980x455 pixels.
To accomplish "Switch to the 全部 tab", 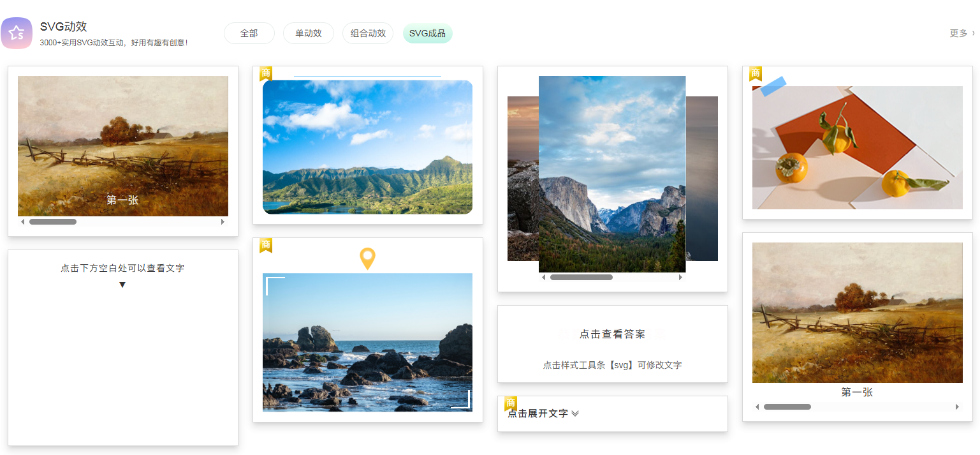I will 249,33.
